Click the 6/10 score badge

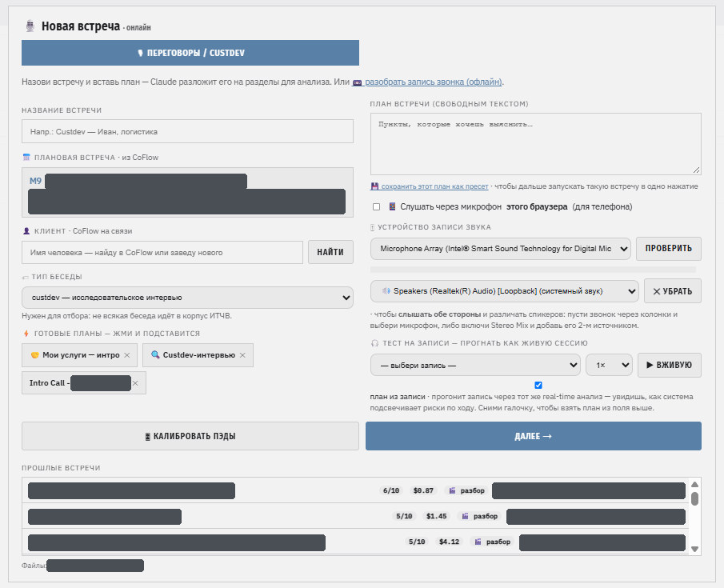[x=391, y=490]
